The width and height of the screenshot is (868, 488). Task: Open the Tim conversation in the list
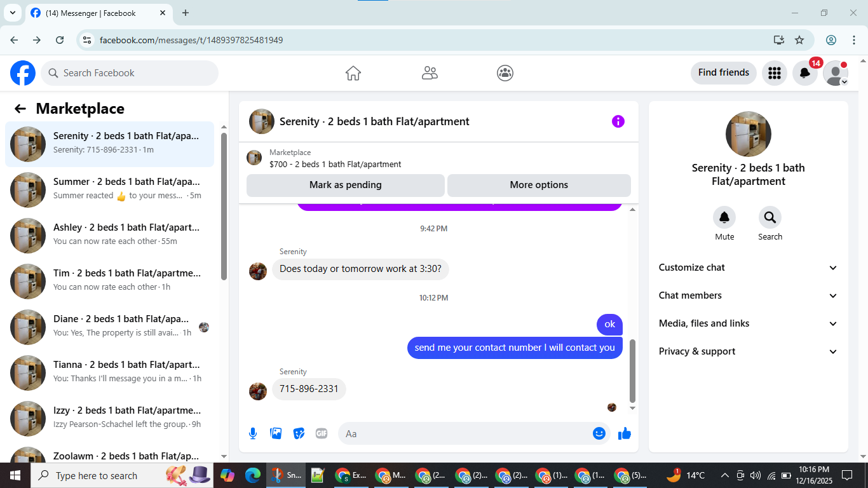pyautogui.click(x=109, y=281)
